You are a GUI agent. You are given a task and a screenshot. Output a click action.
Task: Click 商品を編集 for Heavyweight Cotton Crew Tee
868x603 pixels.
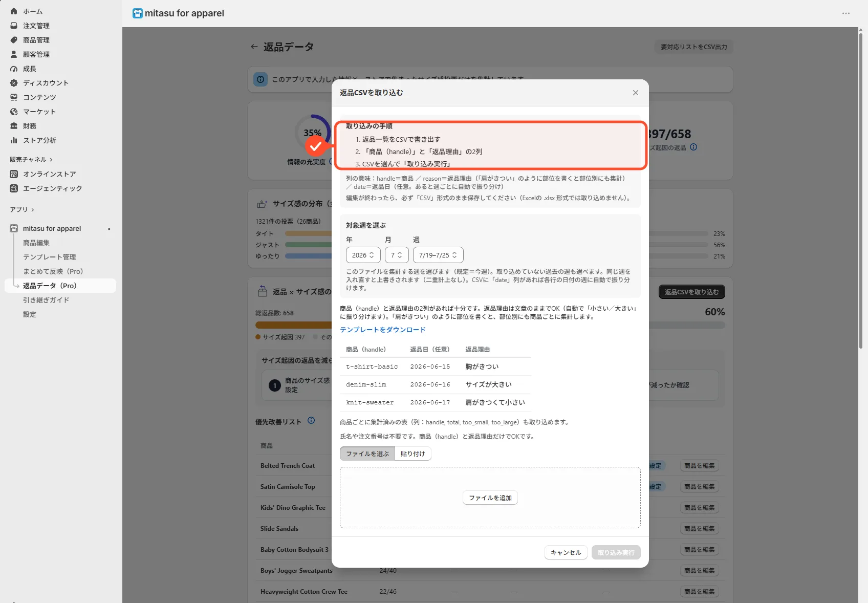coord(700,592)
